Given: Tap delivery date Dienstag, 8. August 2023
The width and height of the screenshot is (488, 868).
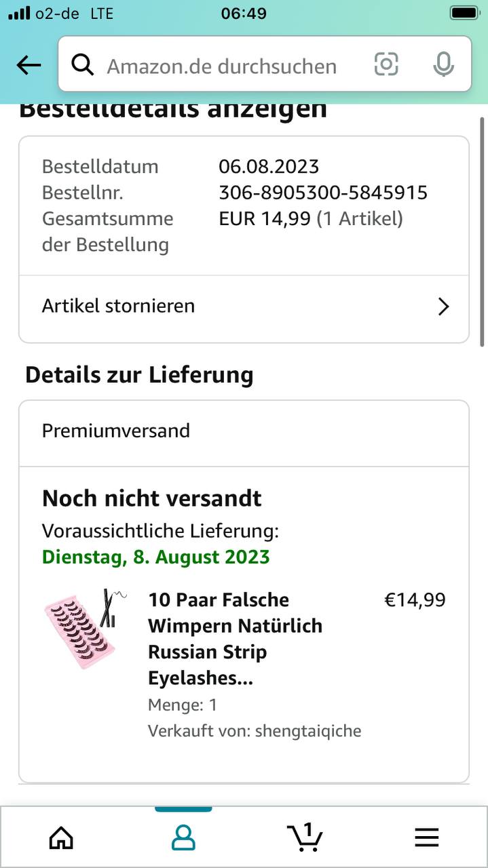Looking at the screenshot, I should click(156, 557).
